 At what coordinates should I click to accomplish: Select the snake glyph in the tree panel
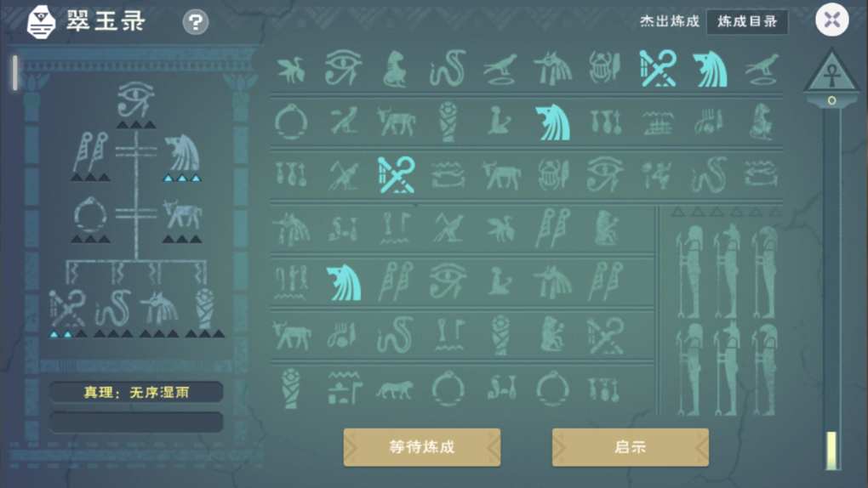(113, 307)
